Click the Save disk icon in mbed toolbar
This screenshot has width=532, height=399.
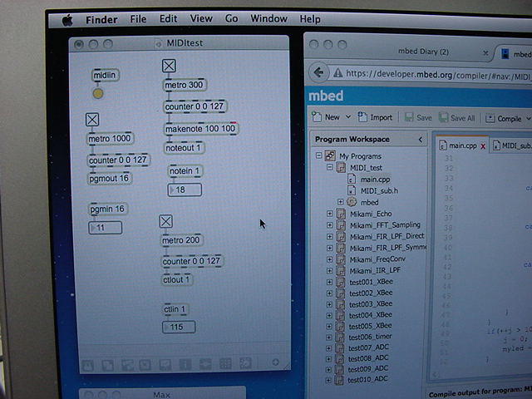pyautogui.click(x=409, y=117)
